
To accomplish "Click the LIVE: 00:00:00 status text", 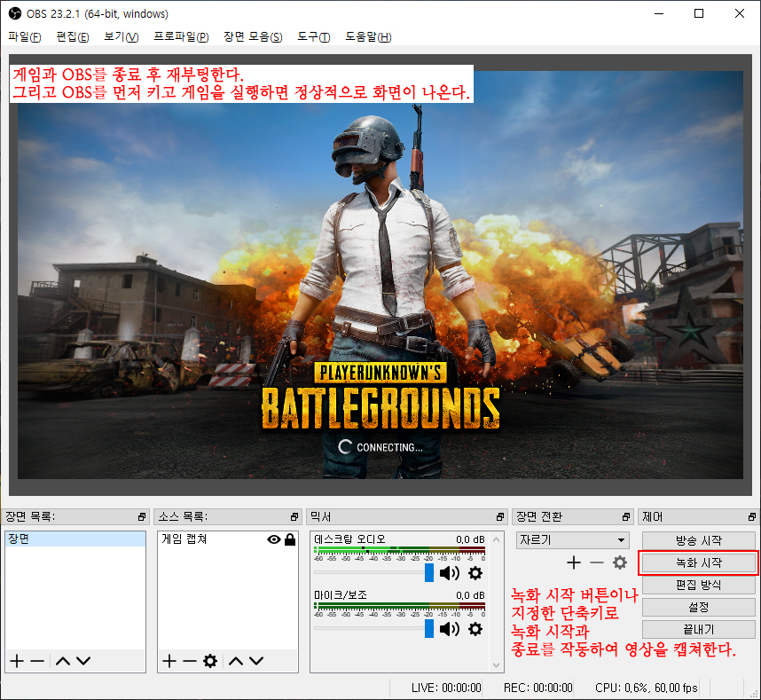I will [446, 688].
